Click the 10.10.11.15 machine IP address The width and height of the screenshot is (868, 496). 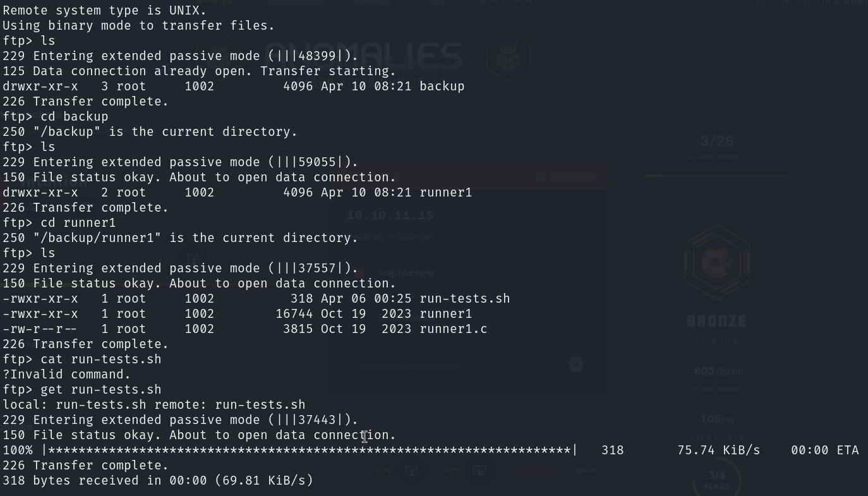tap(390, 215)
